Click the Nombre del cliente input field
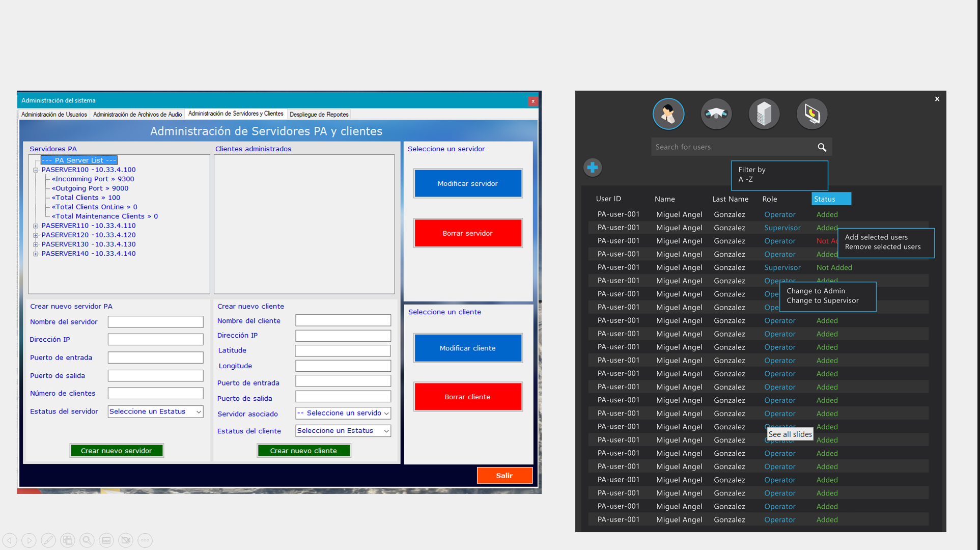Image resolution: width=980 pixels, height=550 pixels. pyautogui.click(x=343, y=320)
